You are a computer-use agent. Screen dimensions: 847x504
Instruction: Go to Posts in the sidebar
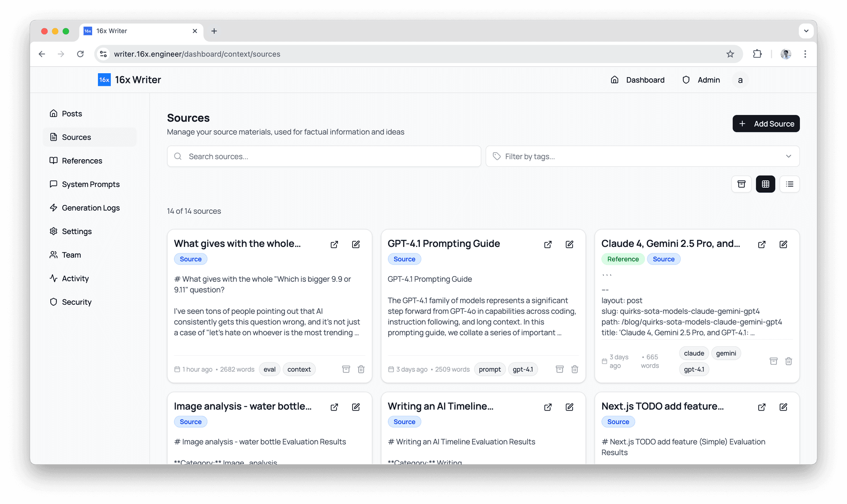(x=90, y=113)
